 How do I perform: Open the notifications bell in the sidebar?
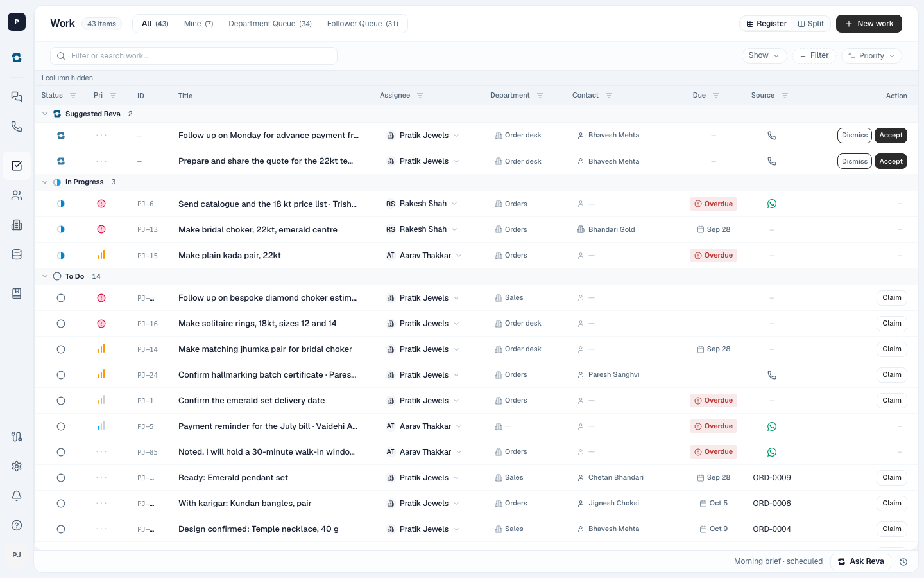17,496
